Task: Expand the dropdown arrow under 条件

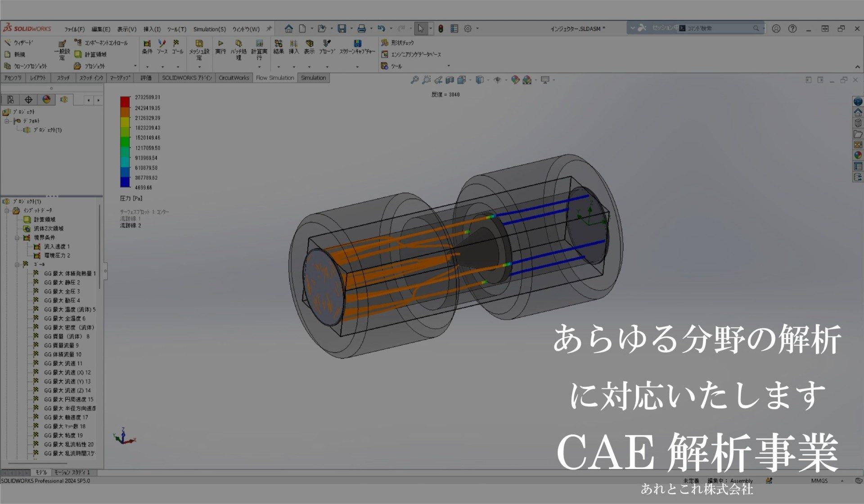Action: 147,67
